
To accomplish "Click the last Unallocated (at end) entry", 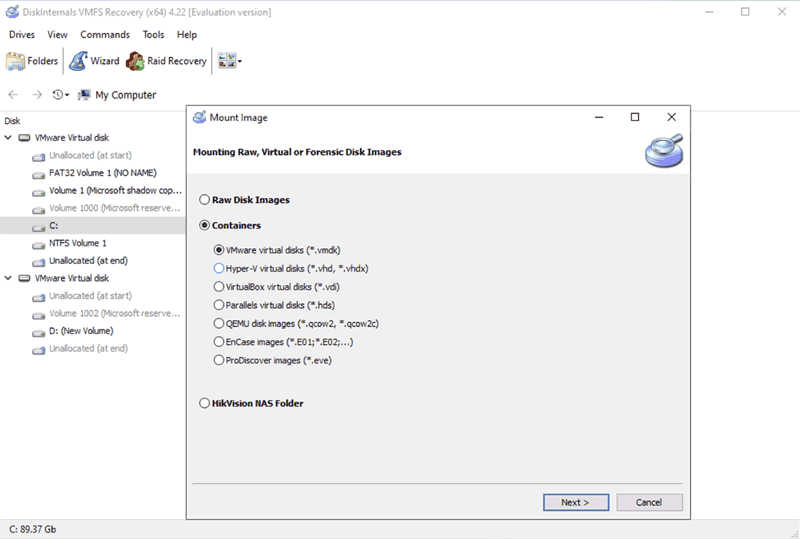I will [88, 348].
